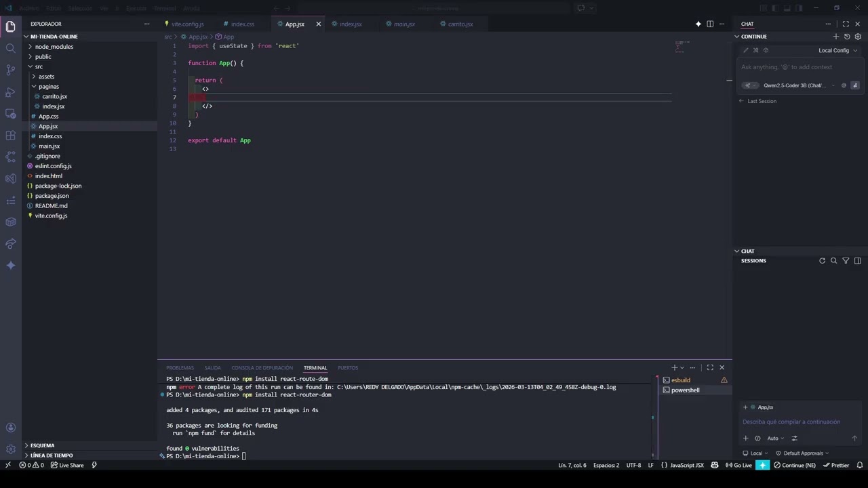The image size is (868, 488).
Task: Expand the ESQUEMA outline section
Action: (42, 445)
